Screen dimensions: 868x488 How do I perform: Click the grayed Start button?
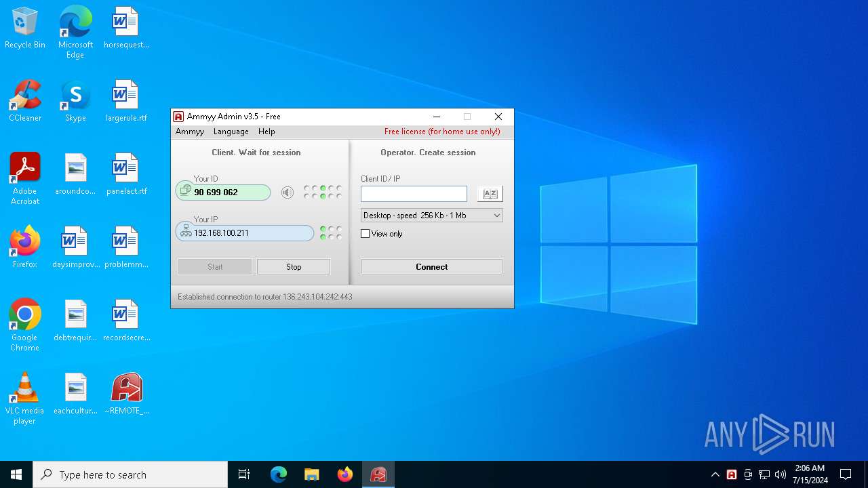coord(215,267)
